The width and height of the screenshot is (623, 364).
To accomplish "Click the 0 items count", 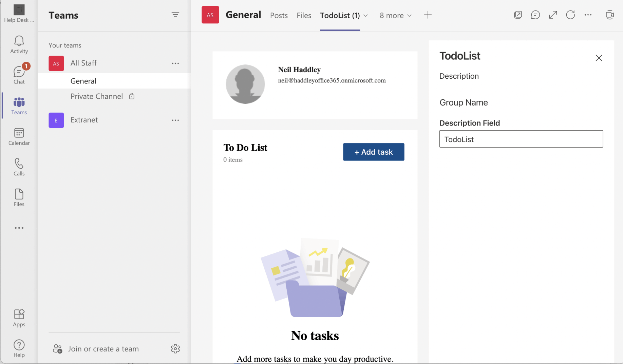I will 233,160.
